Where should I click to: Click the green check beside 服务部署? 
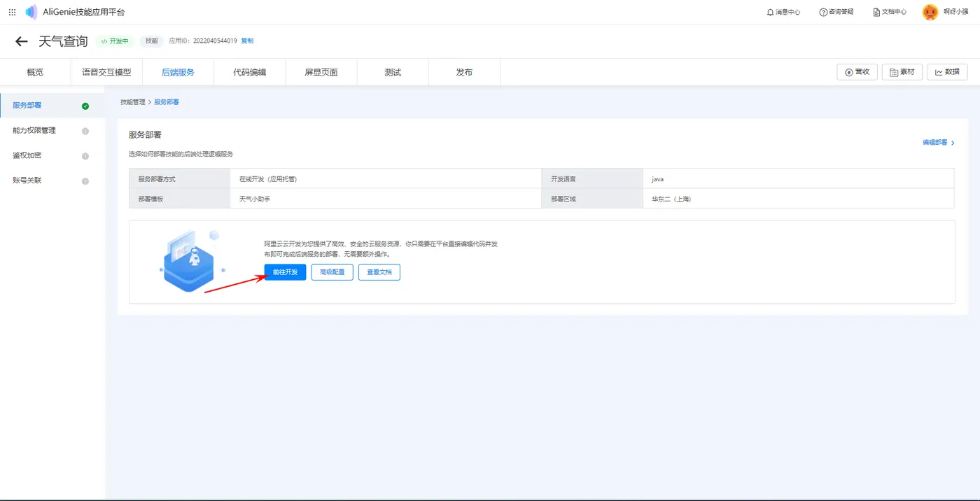[x=85, y=106]
